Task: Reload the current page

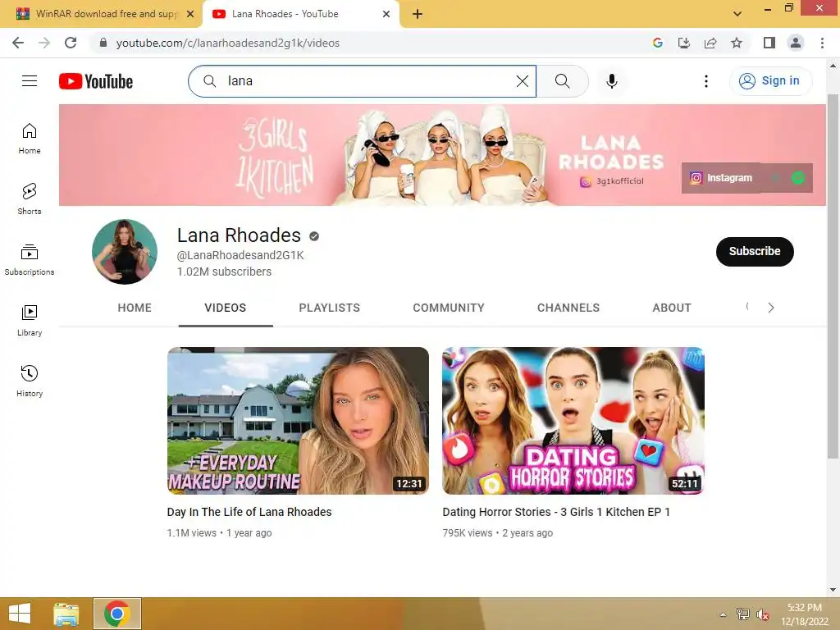Action: [71, 43]
